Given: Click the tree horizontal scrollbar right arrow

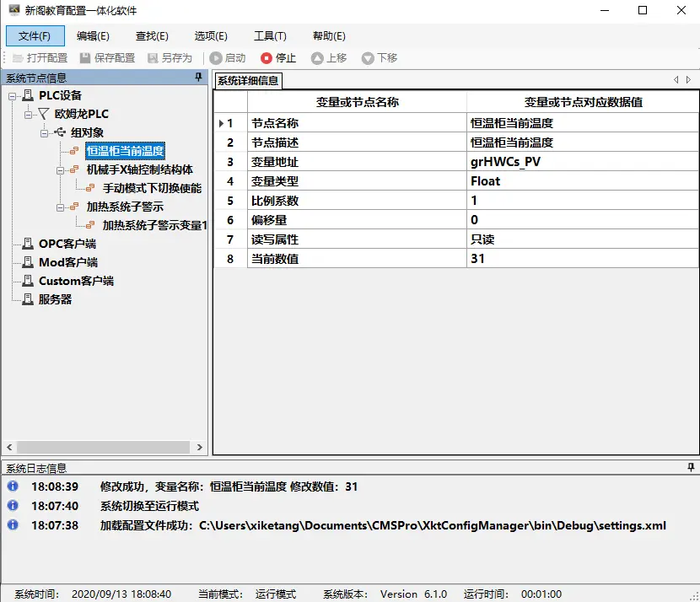Looking at the screenshot, I should 200,447.
